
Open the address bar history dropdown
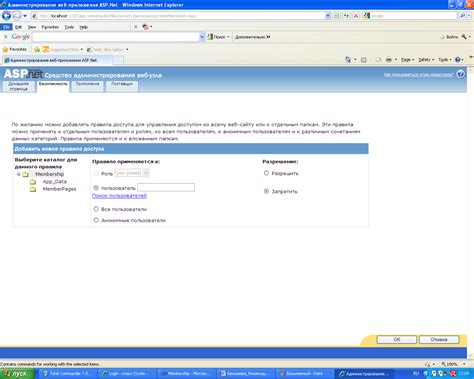coord(328,16)
